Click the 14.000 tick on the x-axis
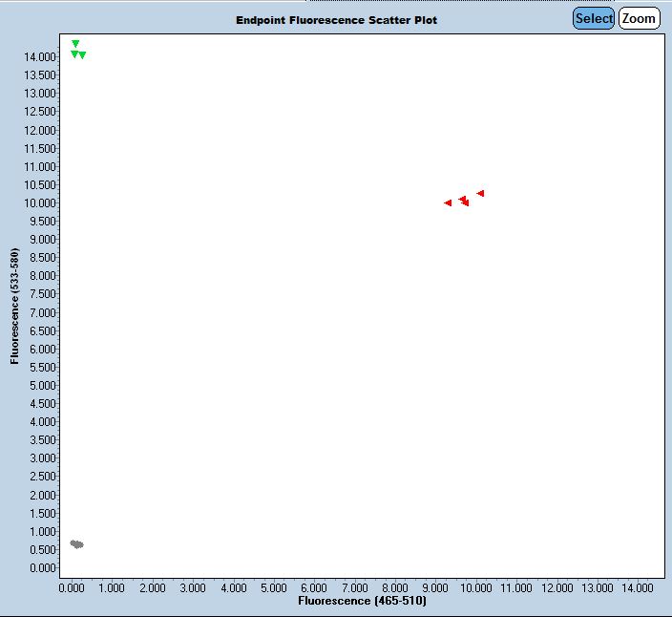This screenshot has width=672, height=617. click(x=636, y=588)
